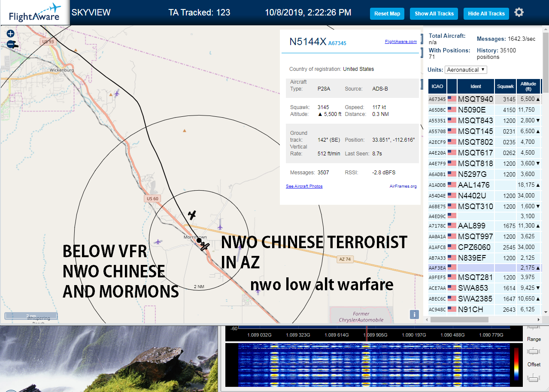Open the AirFrames.org link
This screenshot has height=392, width=549.
pyautogui.click(x=403, y=186)
